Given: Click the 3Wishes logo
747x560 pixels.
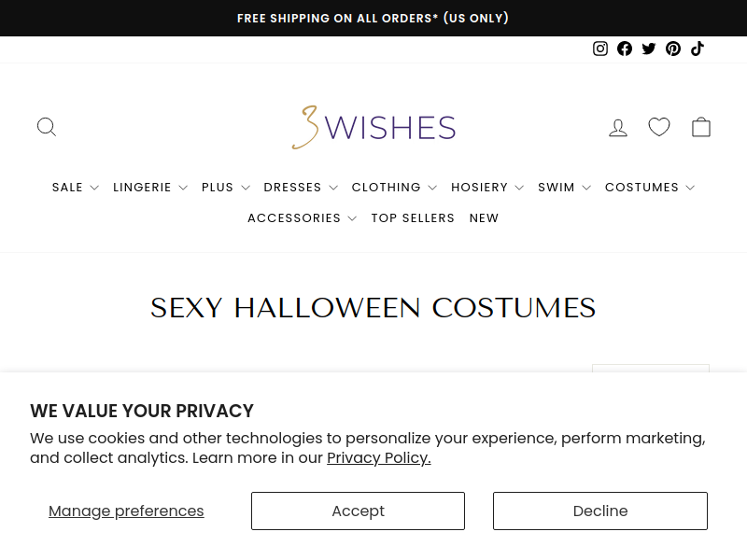Looking at the screenshot, I should coord(374,127).
